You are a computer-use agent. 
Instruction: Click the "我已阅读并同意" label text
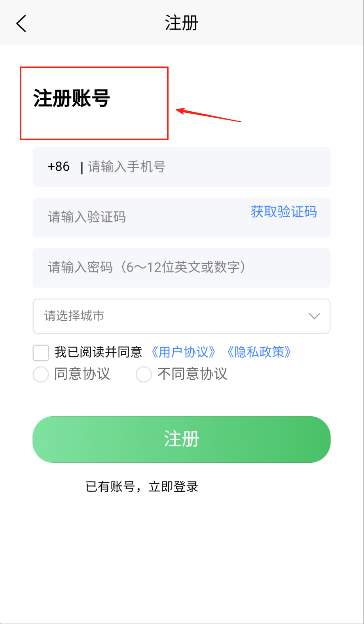pyautogui.click(x=98, y=352)
